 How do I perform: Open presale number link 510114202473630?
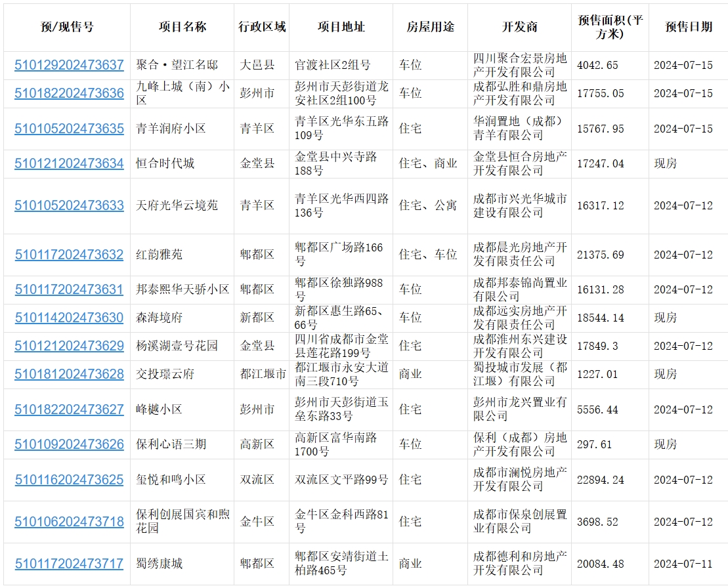pyautogui.click(x=69, y=318)
